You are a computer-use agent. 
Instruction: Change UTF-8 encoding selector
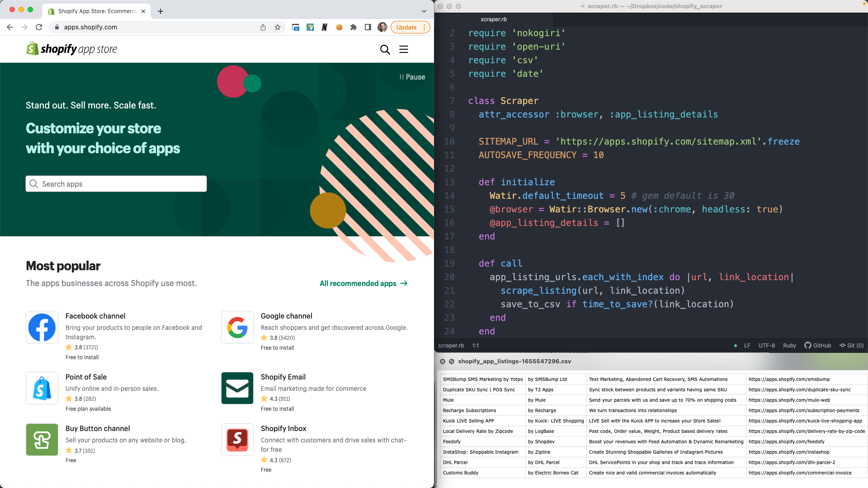coord(766,346)
